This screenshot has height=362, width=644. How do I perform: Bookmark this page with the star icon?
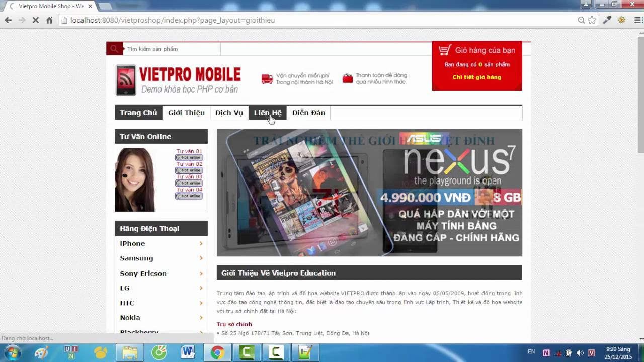point(592,20)
